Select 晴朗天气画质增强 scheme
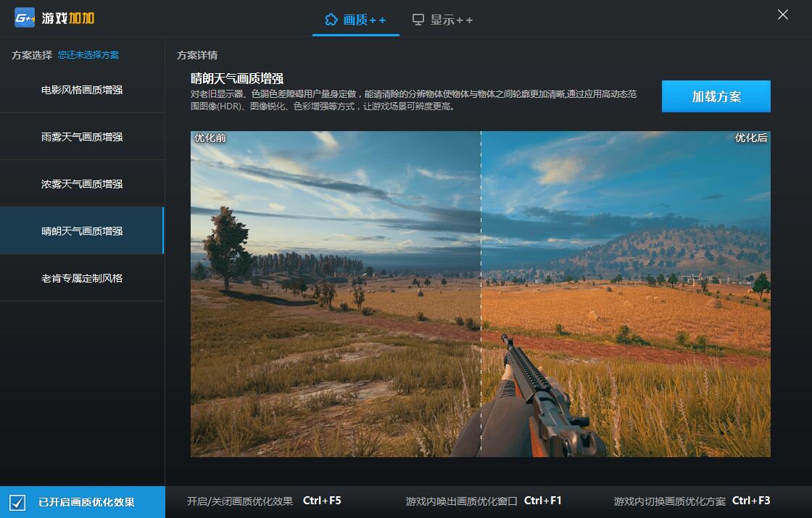 (x=82, y=231)
